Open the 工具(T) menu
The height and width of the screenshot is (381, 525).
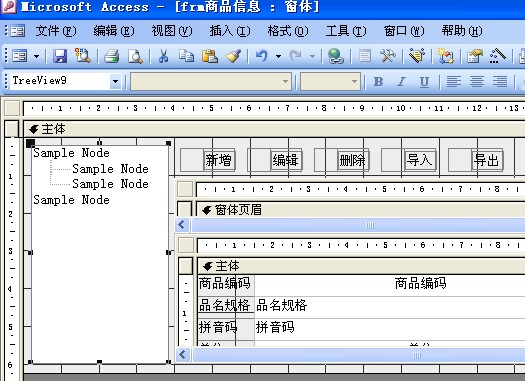[346, 31]
